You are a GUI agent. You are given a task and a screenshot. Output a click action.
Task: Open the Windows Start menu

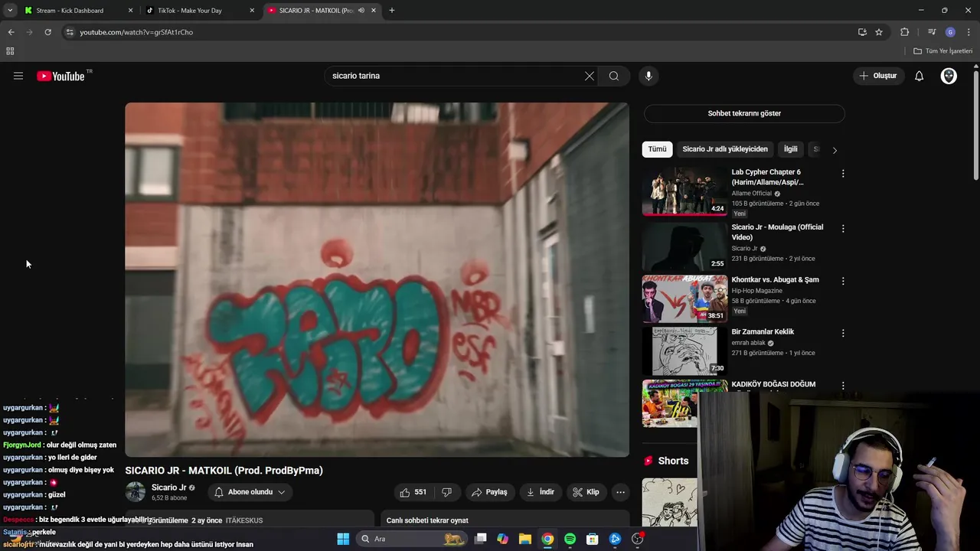tap(343, 539)
